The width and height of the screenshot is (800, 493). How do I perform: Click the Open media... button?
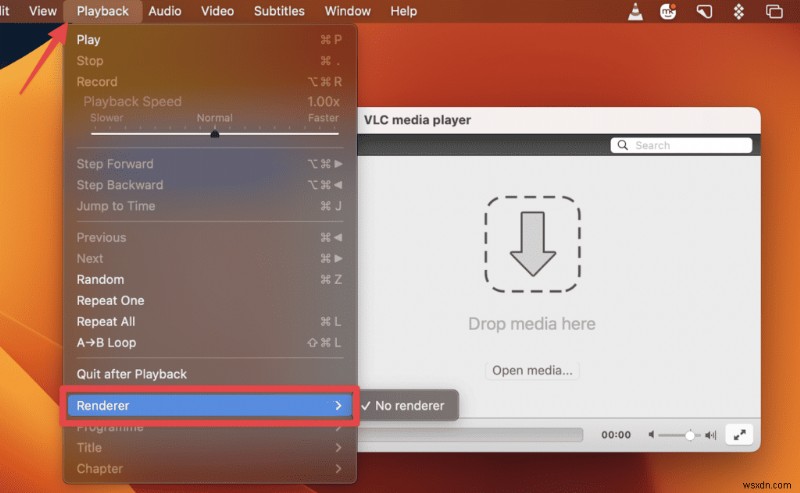[532, 371]
